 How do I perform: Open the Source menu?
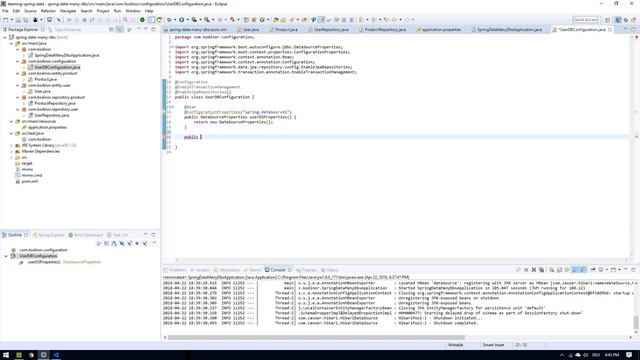[x=30, y=11]
